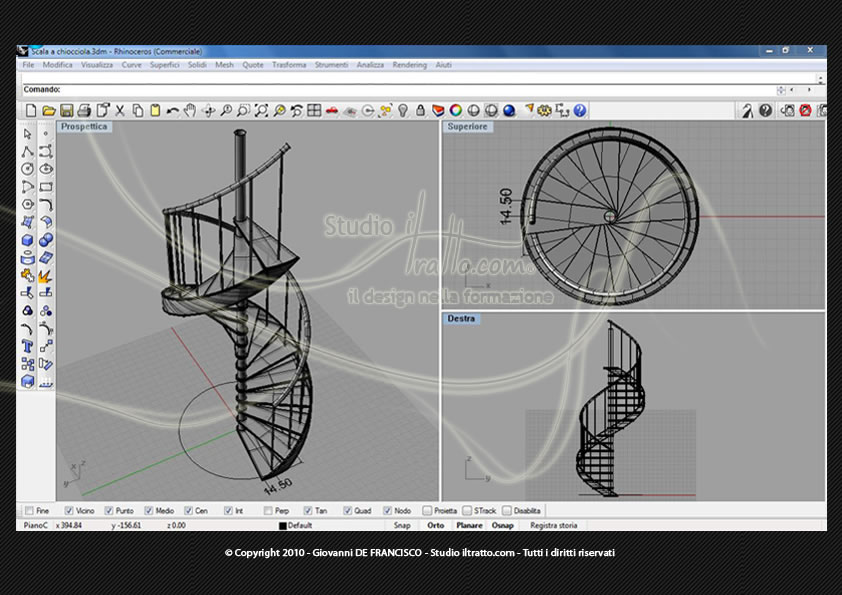Click the Undo arrow icon

[172, 111]
